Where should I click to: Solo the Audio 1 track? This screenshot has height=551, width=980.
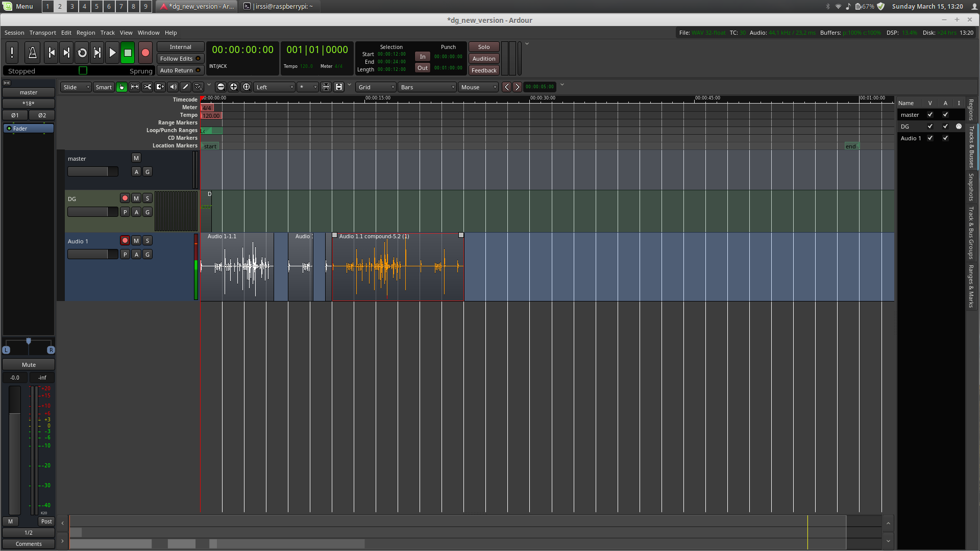pos(148,241)
